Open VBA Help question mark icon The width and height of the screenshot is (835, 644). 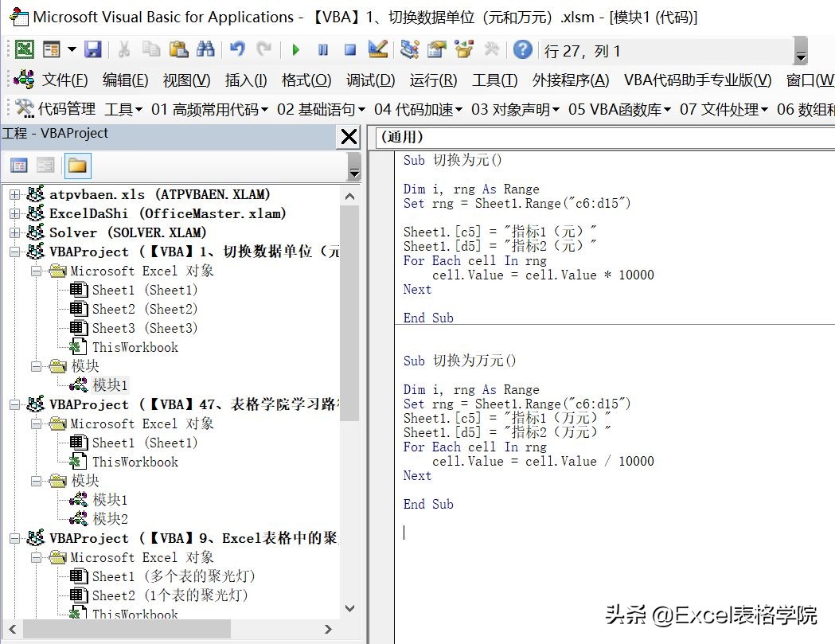(522, 49)
